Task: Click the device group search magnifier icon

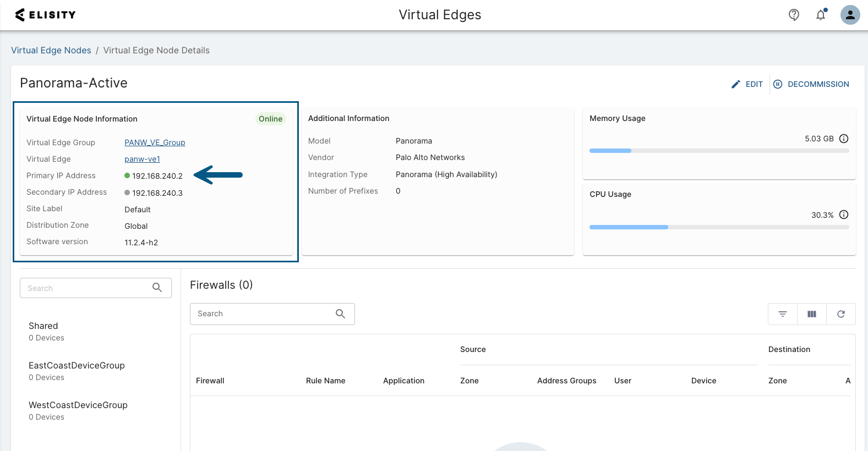Action: (157, 288)
